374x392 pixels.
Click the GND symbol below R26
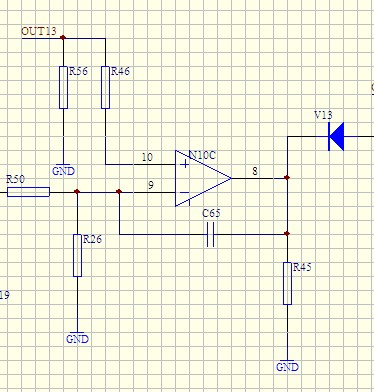click(77, 339)
